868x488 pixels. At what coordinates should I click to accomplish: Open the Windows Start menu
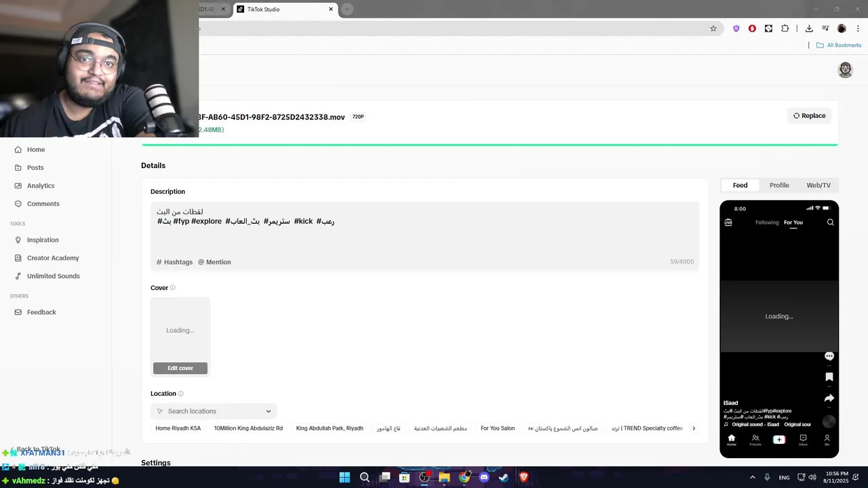pos(344,478)
